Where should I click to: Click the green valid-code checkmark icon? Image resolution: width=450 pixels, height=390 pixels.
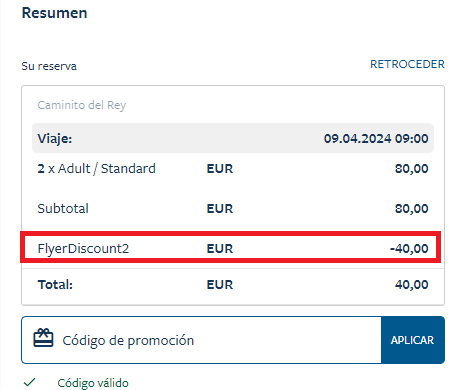point(30,382)
